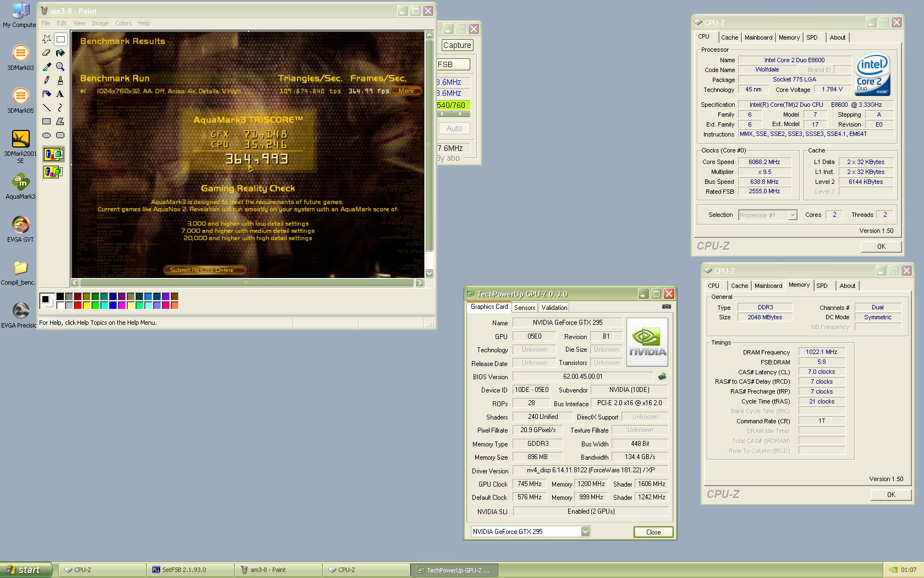Select the EVGA GVT desktop icon
Image resolution: width=924 pixels, height=578 pixels.
point(20,230)
